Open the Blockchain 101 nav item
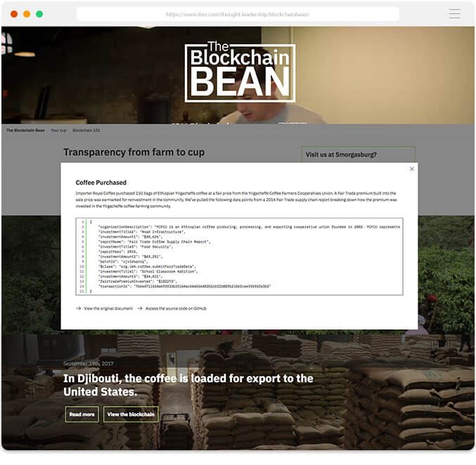Screen dimensions: 476x465 click(86, 131)
